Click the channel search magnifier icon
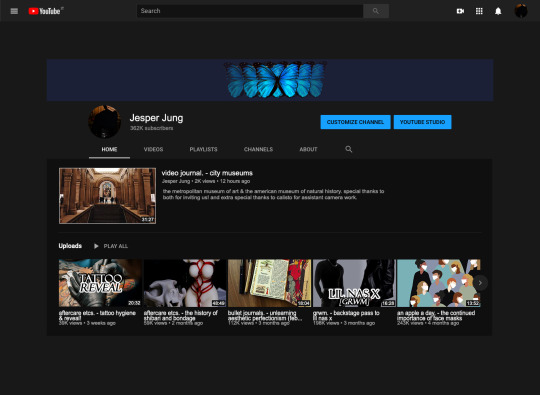Viewport: 540px width, 395px height. 349,149
